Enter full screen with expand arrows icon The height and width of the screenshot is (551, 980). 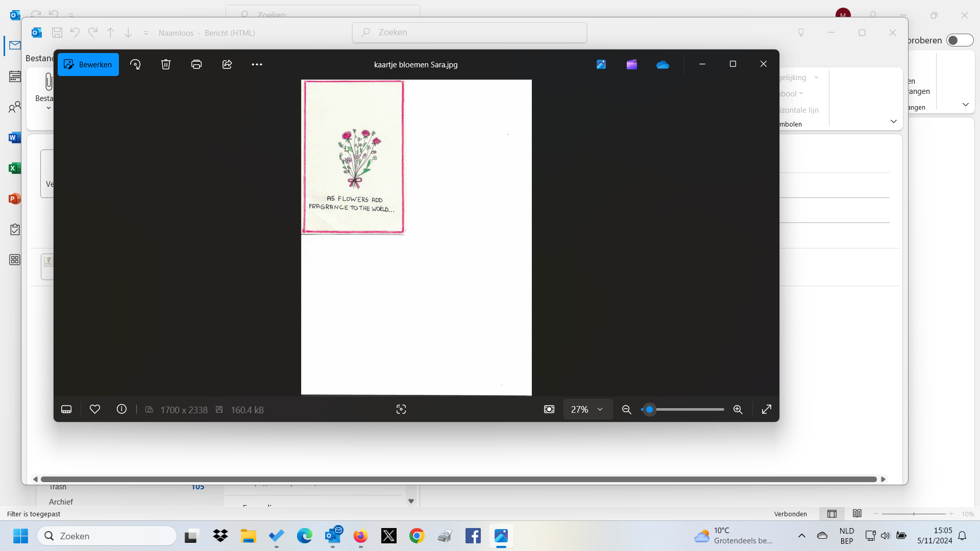[767, 409]
